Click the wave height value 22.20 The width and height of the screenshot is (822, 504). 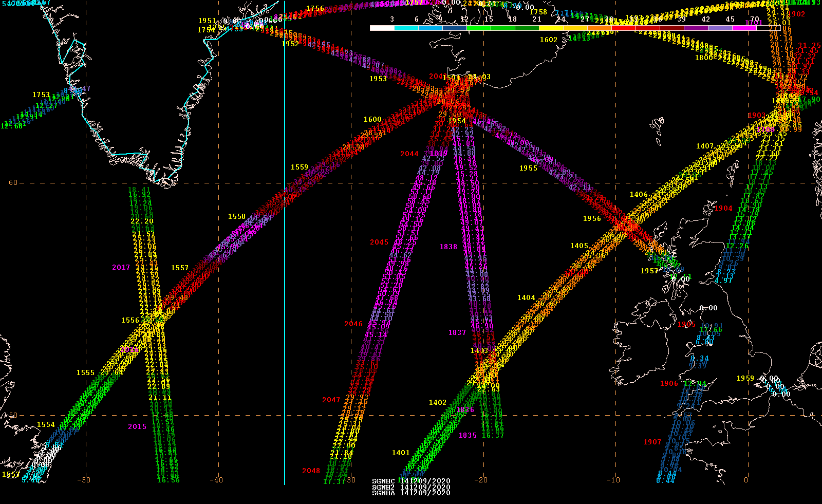tap(142, 221)
